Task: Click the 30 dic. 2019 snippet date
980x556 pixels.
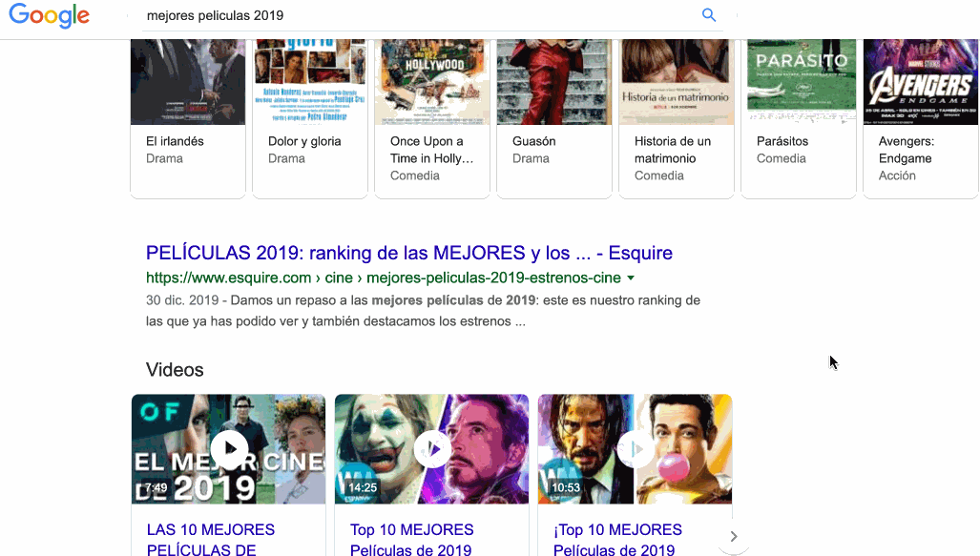Action: (x=182, y=300)
